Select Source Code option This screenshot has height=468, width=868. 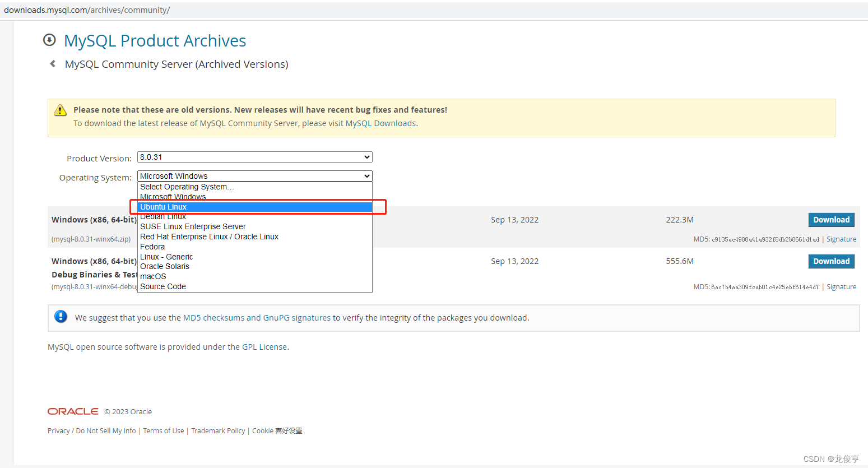[x=255, y=286]
